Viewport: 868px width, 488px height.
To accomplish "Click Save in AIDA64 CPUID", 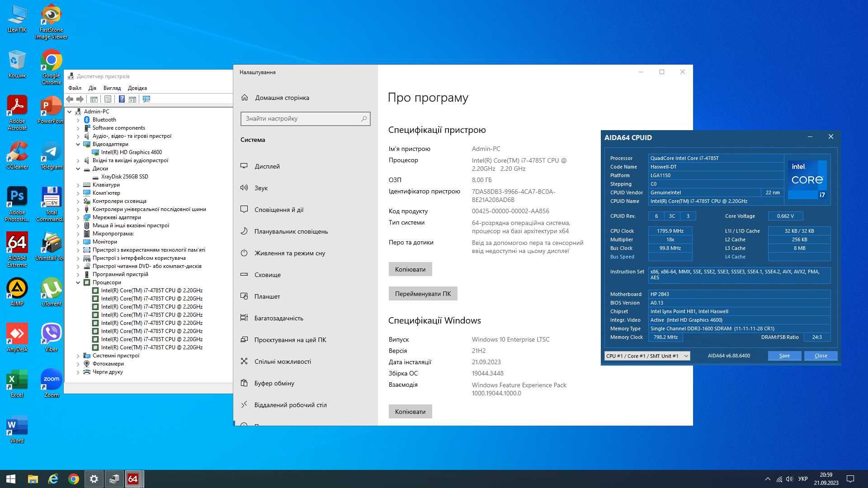I will (784, 356).
